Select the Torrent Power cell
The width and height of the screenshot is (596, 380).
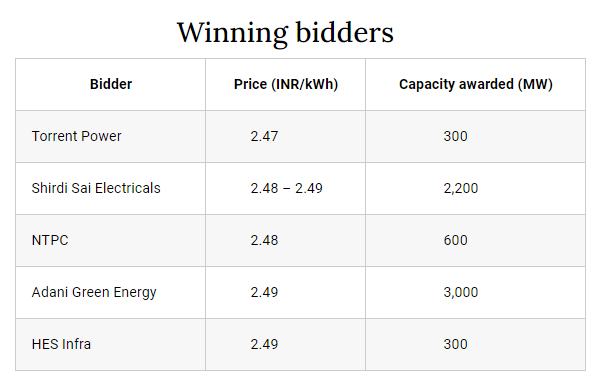[x=111, y=136]
